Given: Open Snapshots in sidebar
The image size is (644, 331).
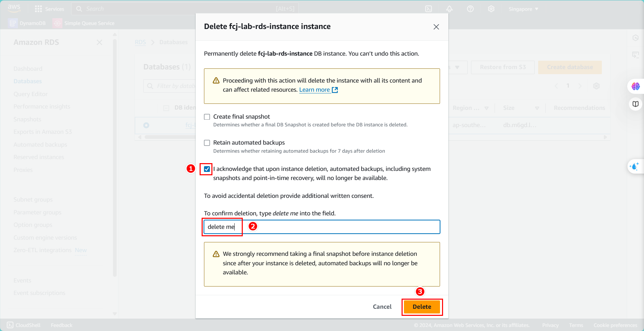Looking at the screenshot, I should [27, 119].
